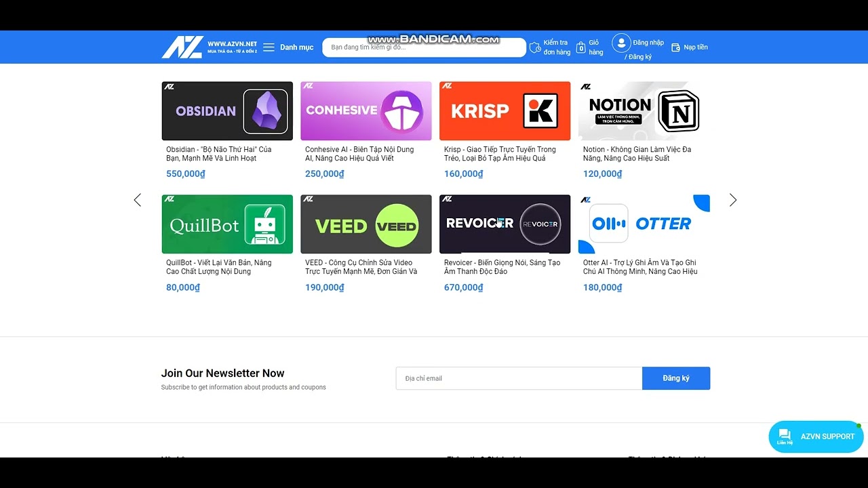This screenshot has width=868, height=488.
Task: Open the Revoicer product thumbnail
Action: tap(505, 224)
